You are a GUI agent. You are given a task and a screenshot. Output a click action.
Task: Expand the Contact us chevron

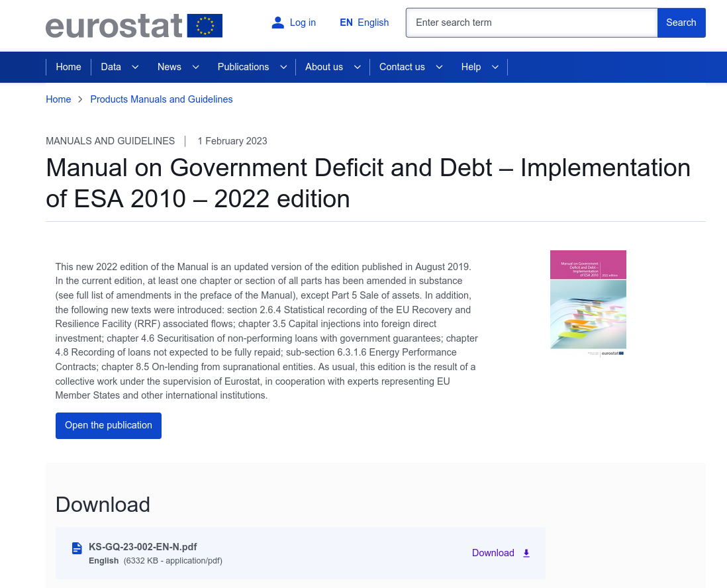[439, 68]
